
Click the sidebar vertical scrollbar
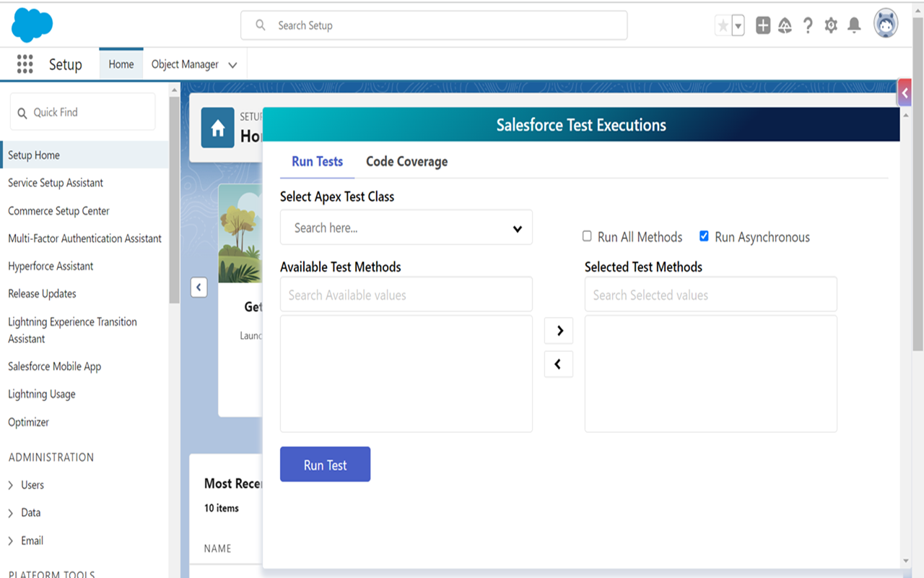[174, 199]
